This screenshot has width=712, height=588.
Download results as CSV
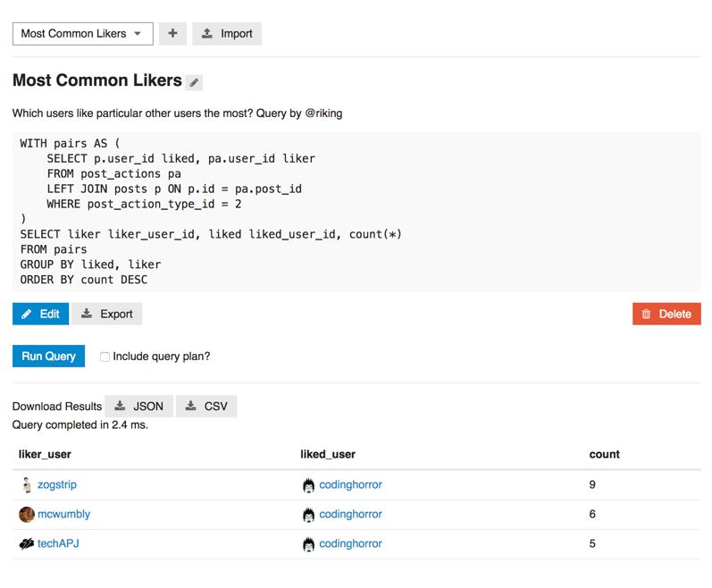[206, 406]
